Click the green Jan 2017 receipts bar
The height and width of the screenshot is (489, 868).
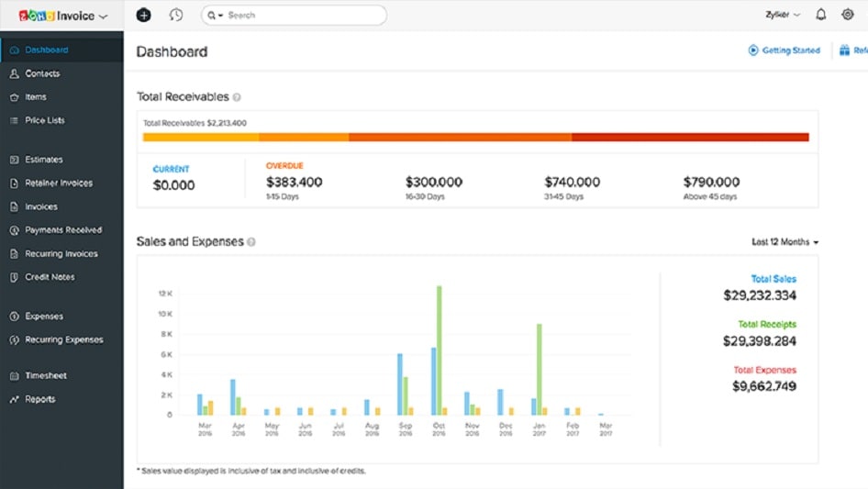(x=540, y=370)
